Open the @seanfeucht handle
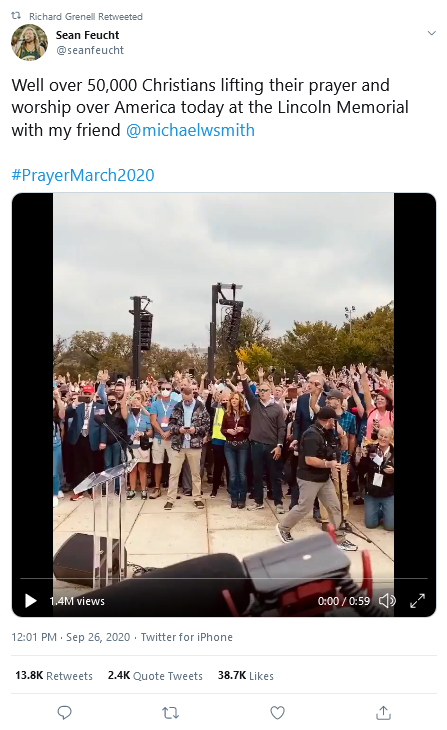 tap(90, 50)
